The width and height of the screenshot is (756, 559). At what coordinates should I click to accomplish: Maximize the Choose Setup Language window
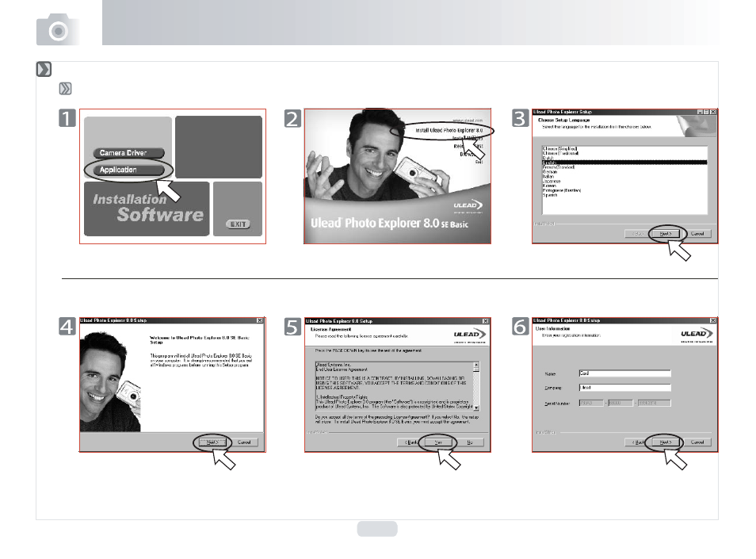[706, 112]
